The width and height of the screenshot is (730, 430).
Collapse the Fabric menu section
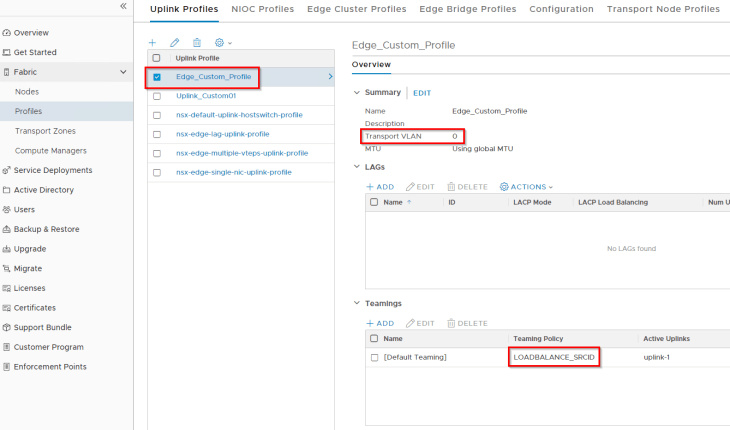tap(123, 72)
